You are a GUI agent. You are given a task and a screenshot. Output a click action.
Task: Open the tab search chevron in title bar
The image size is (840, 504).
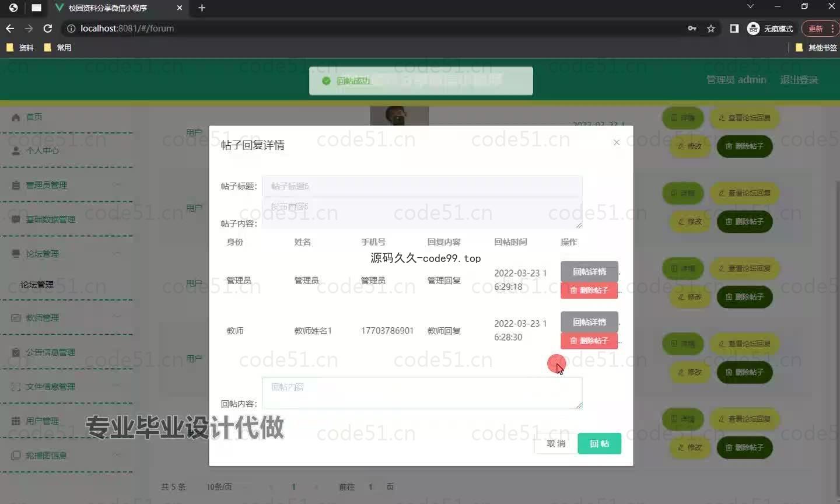(750, 6)
